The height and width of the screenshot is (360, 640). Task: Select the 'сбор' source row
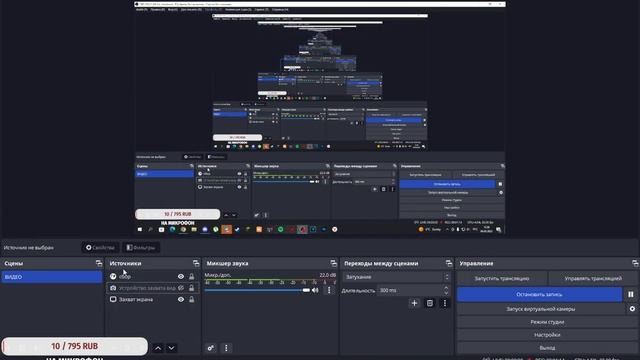pyautogui.click(x=152, y=276)
